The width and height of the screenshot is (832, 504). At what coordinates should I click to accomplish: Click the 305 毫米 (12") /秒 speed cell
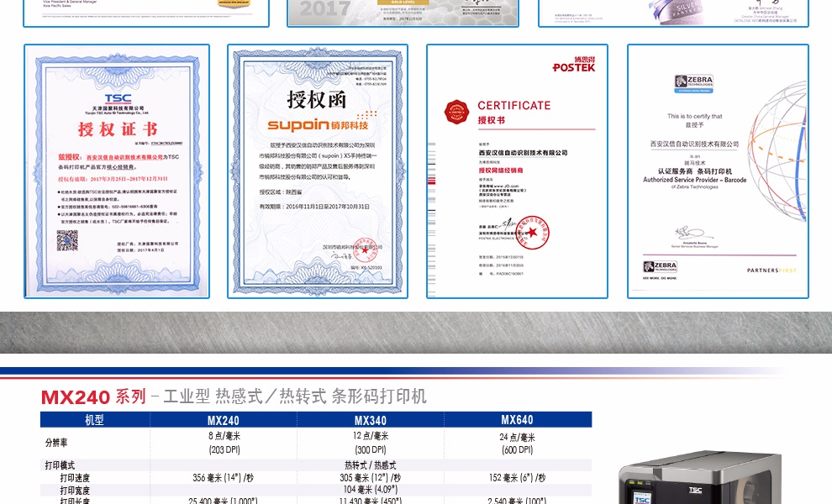371,478
